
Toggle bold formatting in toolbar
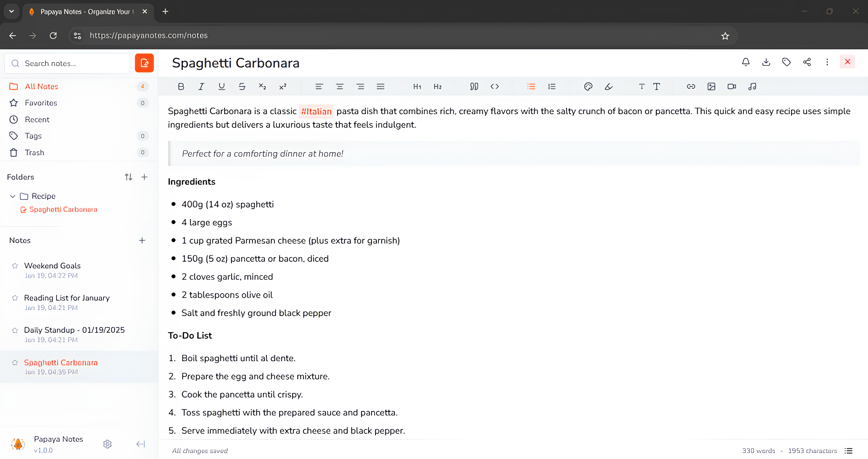[181, 87]
